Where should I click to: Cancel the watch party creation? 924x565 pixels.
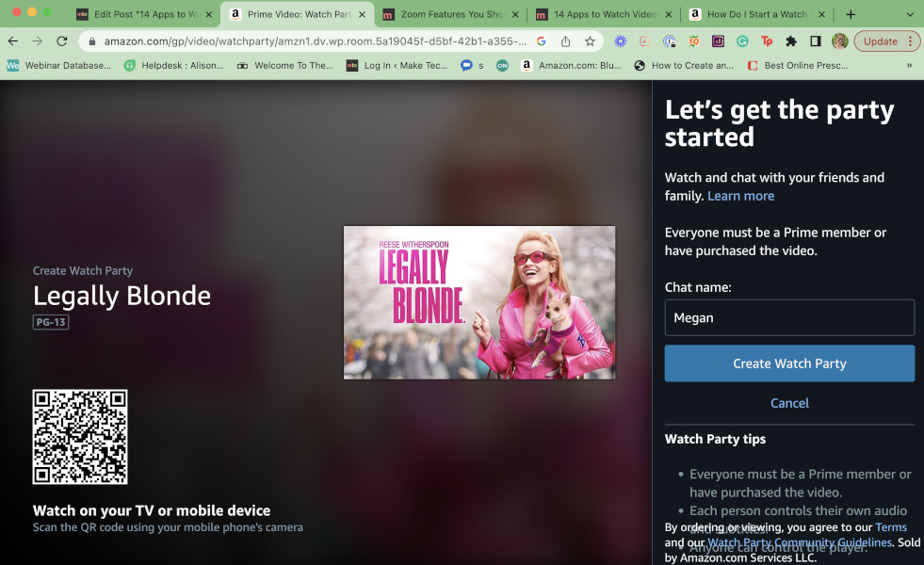[789, 403]
